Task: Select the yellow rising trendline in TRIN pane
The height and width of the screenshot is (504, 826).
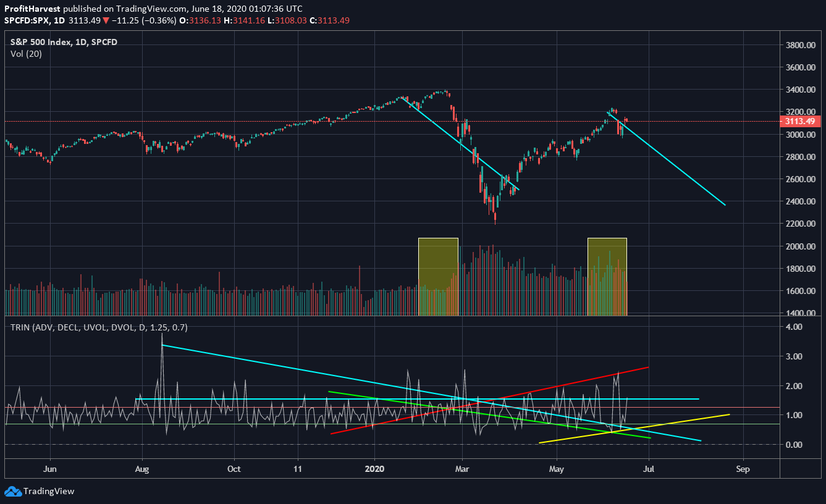Action: 635,428
